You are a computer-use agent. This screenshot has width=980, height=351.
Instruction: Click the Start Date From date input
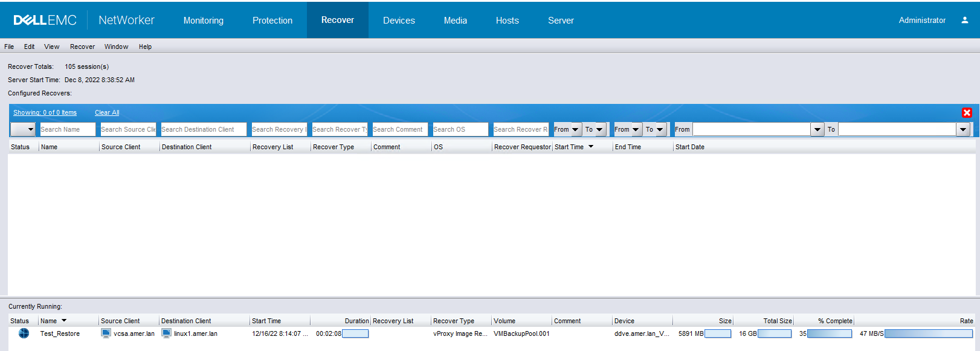(x=752, y=129)
